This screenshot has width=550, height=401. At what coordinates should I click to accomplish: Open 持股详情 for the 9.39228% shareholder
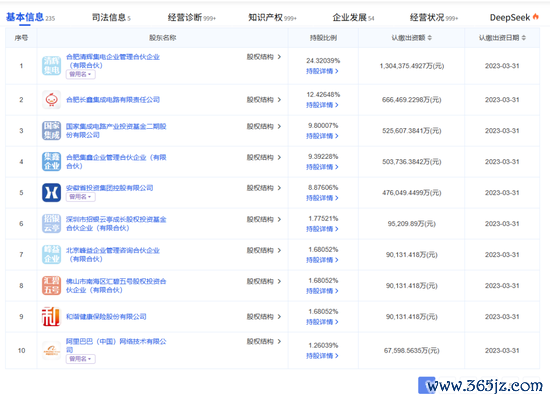(322, 167)
